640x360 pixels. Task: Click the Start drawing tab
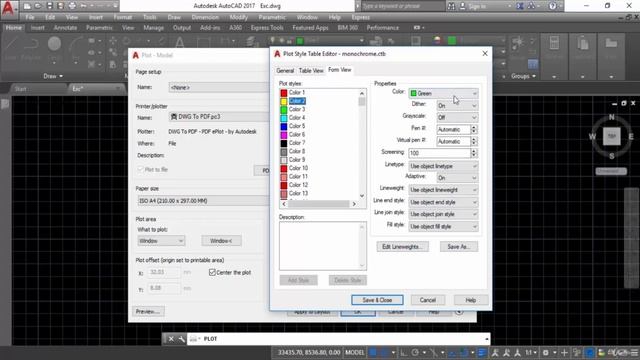click(20, 89)
